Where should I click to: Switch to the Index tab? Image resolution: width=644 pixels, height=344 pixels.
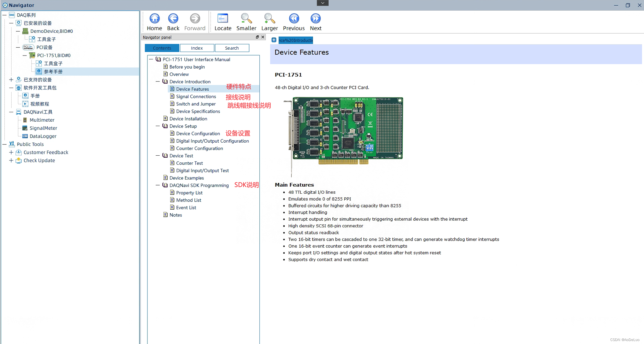tap(197, 48)
